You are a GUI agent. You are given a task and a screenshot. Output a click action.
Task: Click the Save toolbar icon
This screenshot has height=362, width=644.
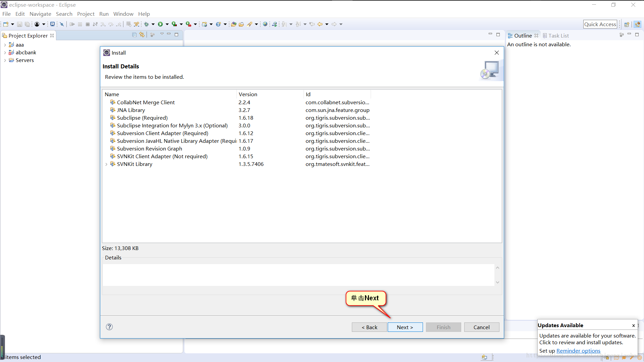point(19,24)
